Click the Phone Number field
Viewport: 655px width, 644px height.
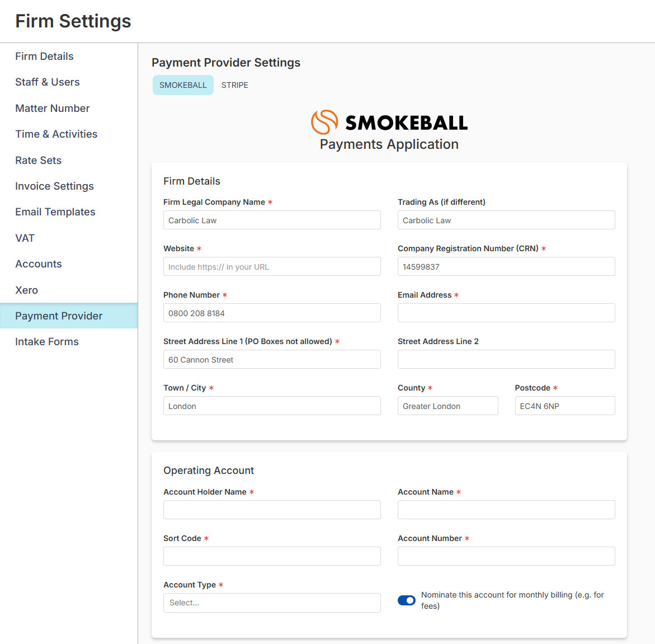pos(272,313)
